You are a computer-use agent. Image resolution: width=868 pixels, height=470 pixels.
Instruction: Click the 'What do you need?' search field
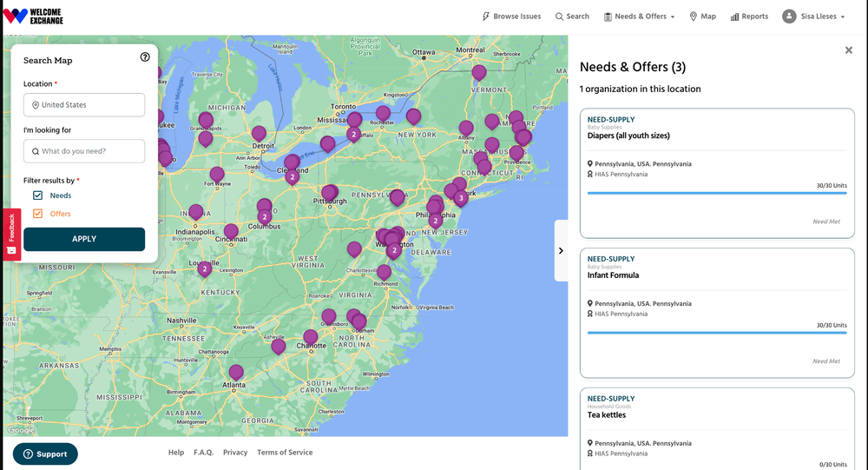84,151
